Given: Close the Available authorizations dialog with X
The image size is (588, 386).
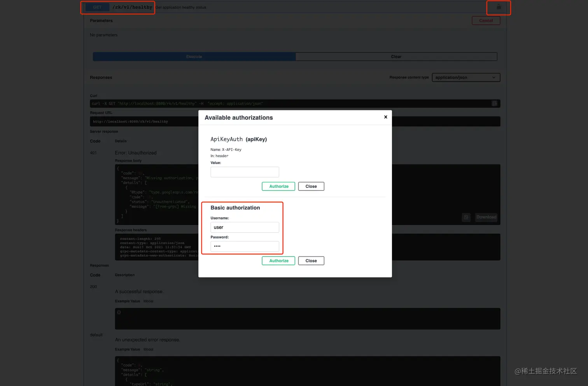Looking at the screenshot, I should click(385, 117).
